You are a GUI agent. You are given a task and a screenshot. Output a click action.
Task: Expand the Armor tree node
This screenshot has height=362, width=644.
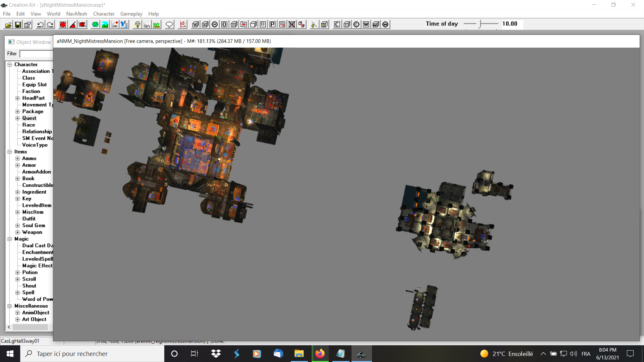17,165
